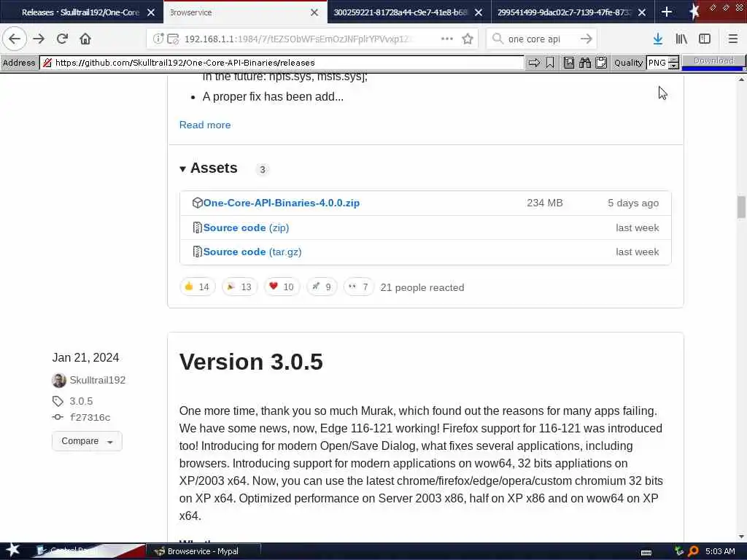Download One-Core-API-Binaries-4.0.0.zip
Screen dimensions: 747x560
tap(281, 203)
